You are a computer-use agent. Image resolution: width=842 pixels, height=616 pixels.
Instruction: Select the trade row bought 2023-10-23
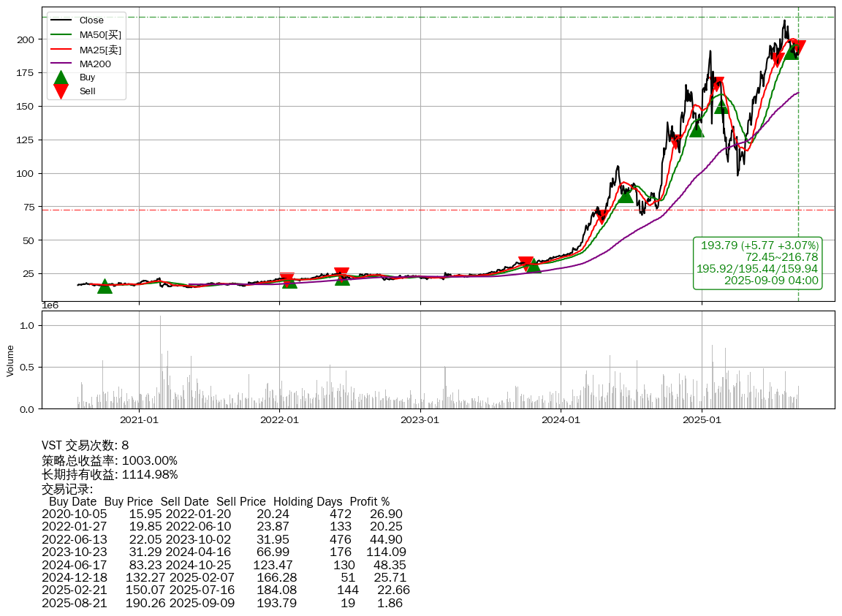pyautogui.click(x=224, y=552)
